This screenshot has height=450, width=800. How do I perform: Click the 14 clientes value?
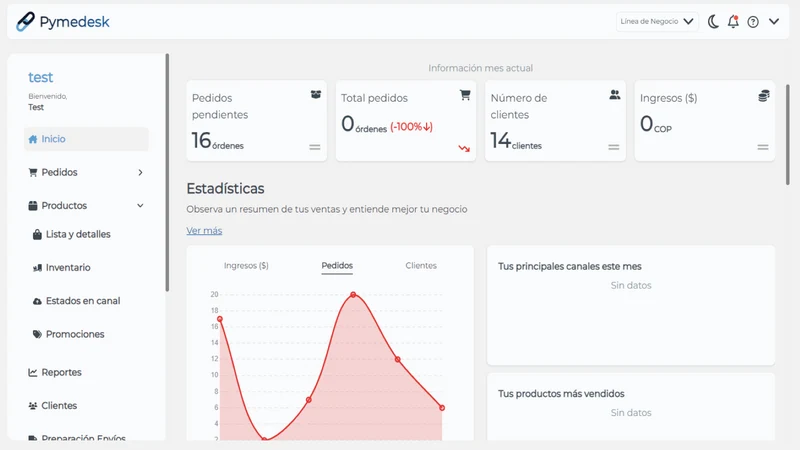(516, 141)
